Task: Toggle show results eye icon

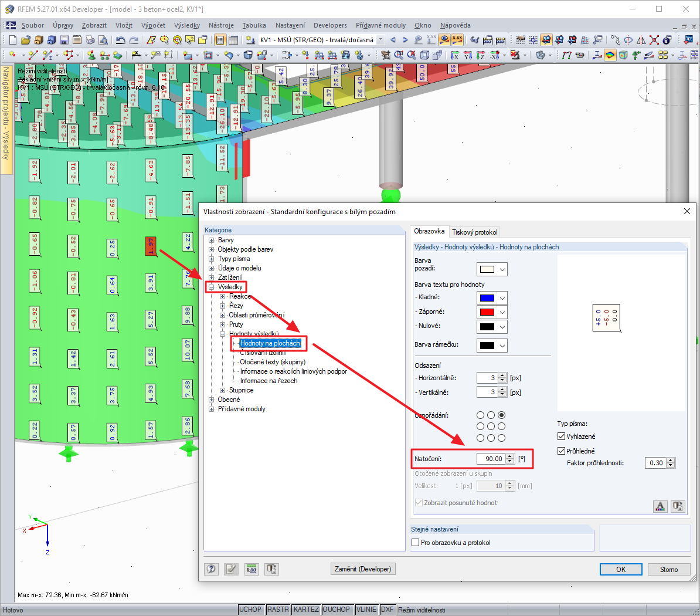Action: (444, 40)
